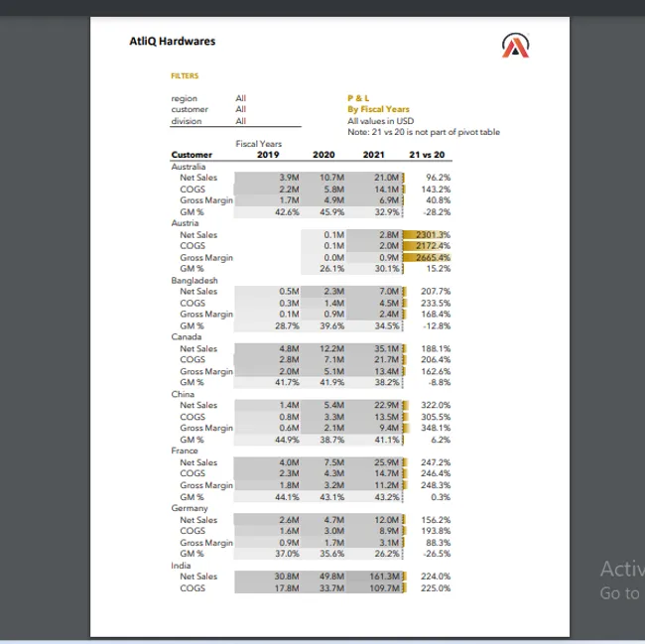Image resolution: width=645 pixels, height=644 pixels.
Task: Click Canada 2021 Net Sales 35.1M
Action: 387,348
